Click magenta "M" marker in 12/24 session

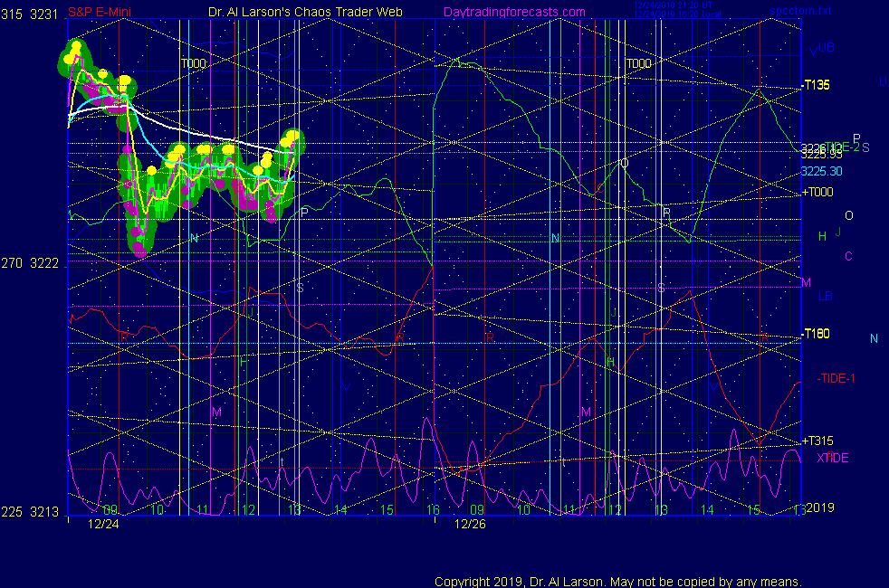(216, 413)
